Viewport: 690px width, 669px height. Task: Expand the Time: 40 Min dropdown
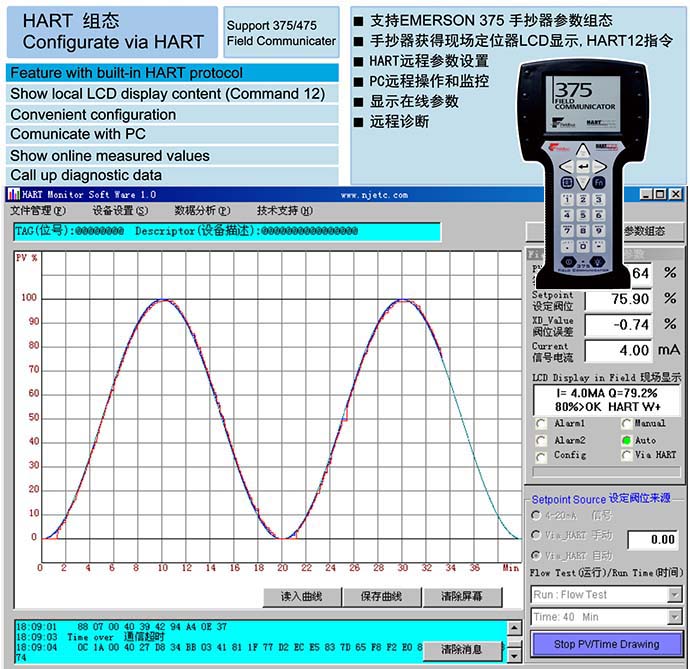tap(674, 617)
